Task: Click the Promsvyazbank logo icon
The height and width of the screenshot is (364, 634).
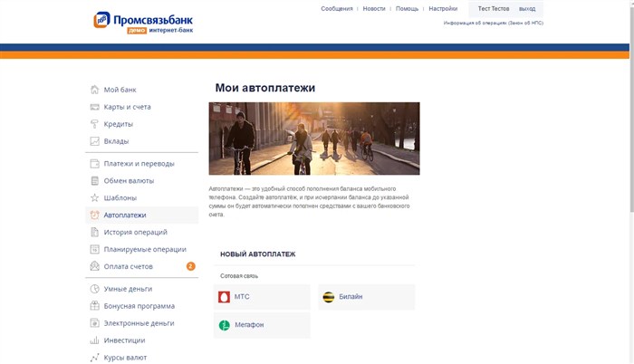Action: click(101, 20)
